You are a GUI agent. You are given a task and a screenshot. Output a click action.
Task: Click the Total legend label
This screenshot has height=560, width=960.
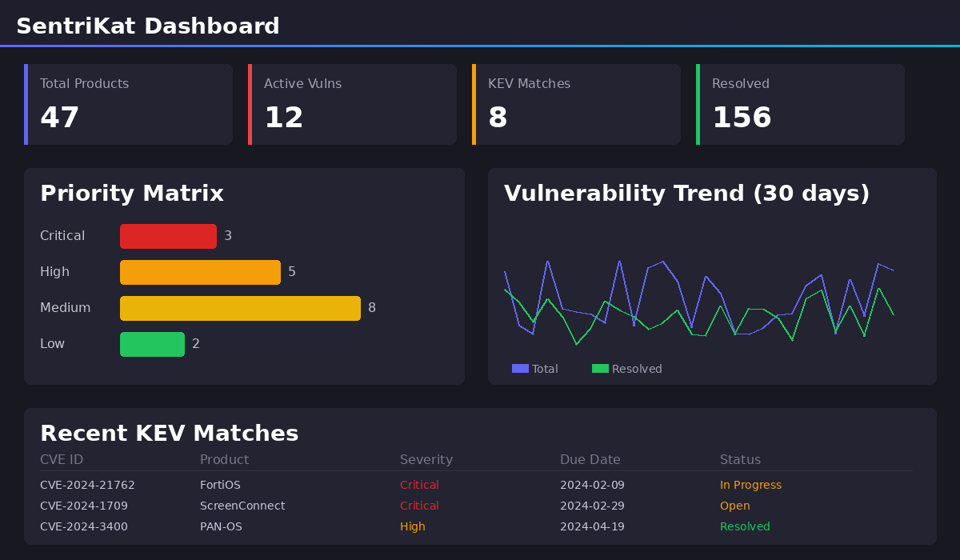pyautogui.click(x=545, y=369)
